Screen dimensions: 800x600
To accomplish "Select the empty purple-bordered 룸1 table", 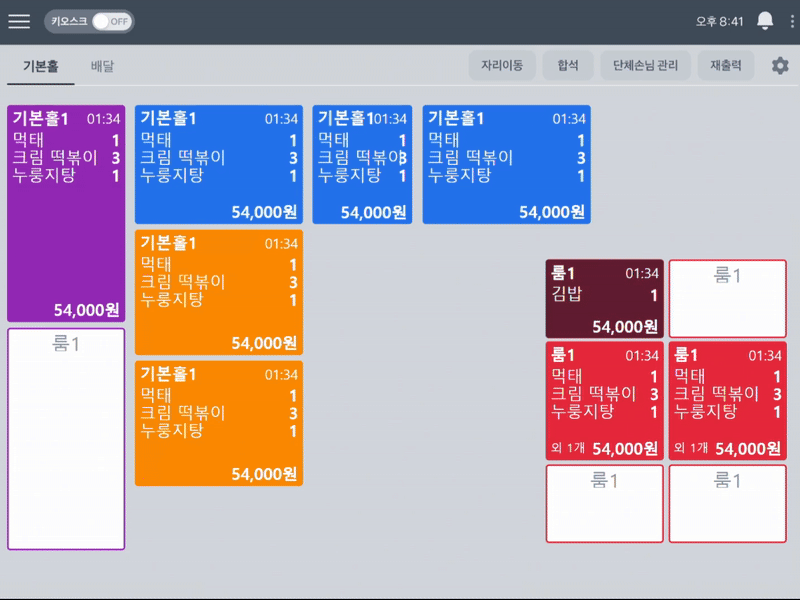I will tap(66, 439).
